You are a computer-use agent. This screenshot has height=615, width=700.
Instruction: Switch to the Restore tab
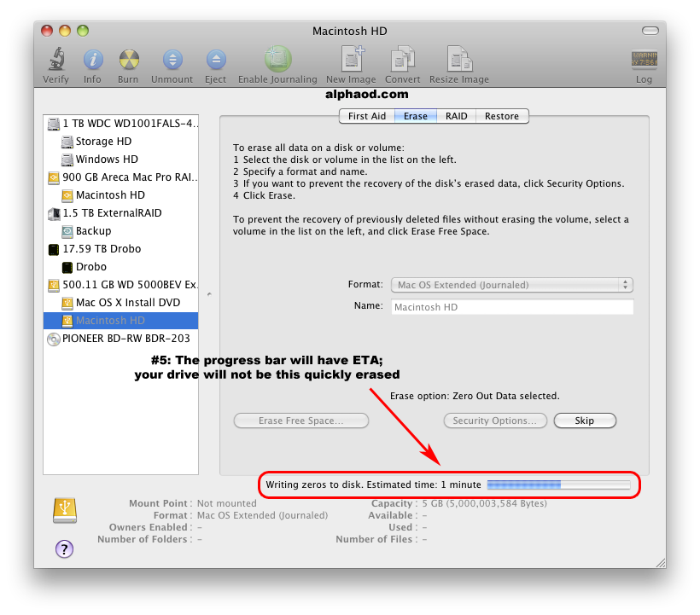pyautogui.click(x=502, y=116)
